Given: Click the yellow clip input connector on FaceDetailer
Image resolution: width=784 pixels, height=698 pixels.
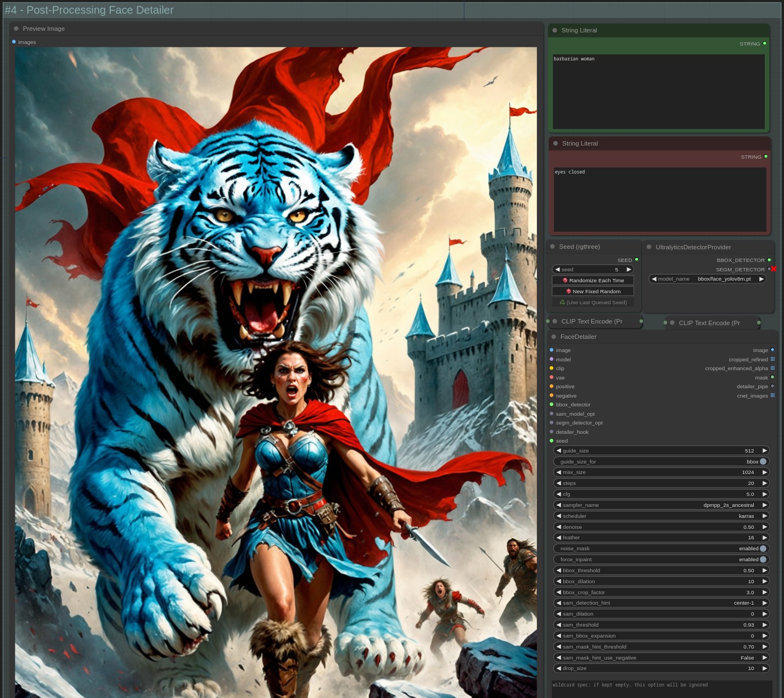Looking at the screenshot, I should coord(551,368).
